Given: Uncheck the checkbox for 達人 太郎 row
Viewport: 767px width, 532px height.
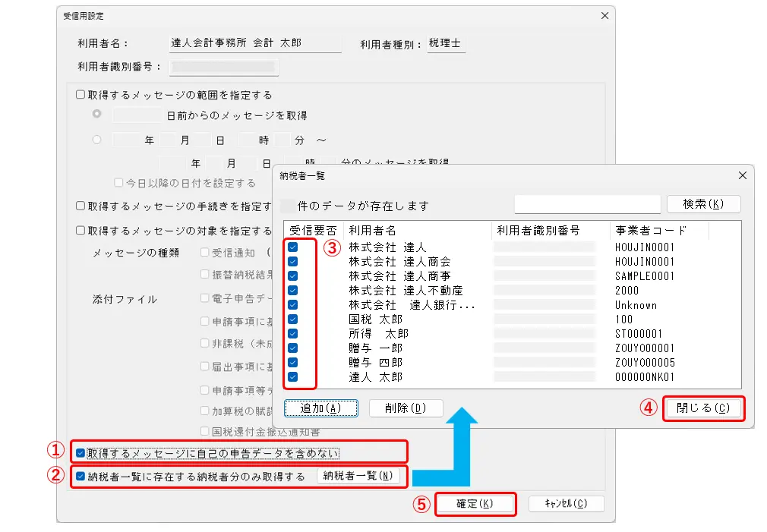Looking at the screenshot, I should click(293, 377).
